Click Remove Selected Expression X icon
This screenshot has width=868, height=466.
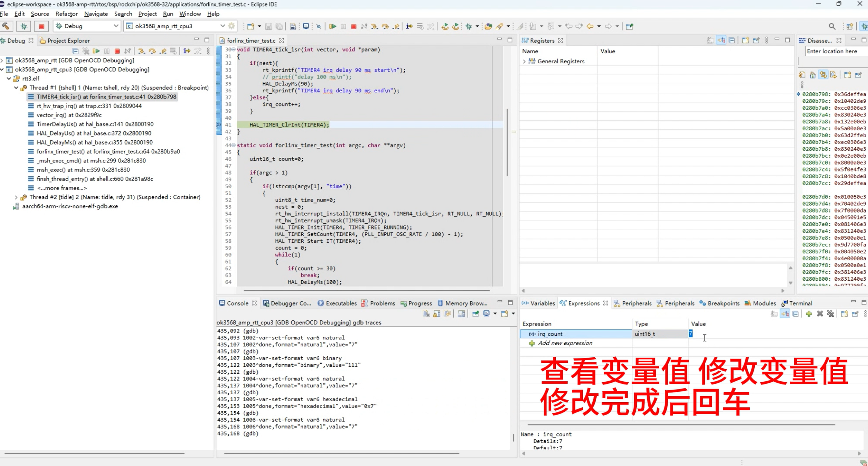(x=820, y=314)
